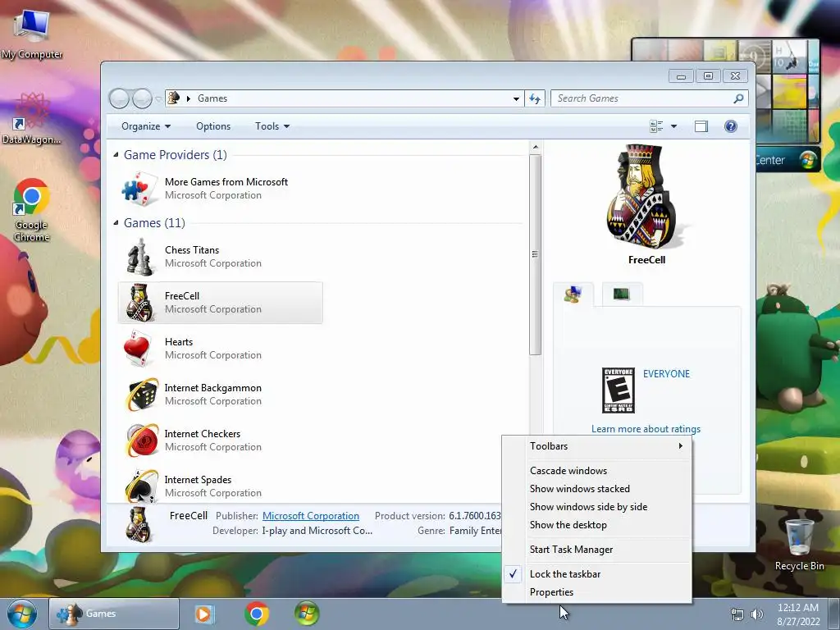840x630 pixels.
Task: Open taskbar Properties from context menu
Action: pos(597,592)
